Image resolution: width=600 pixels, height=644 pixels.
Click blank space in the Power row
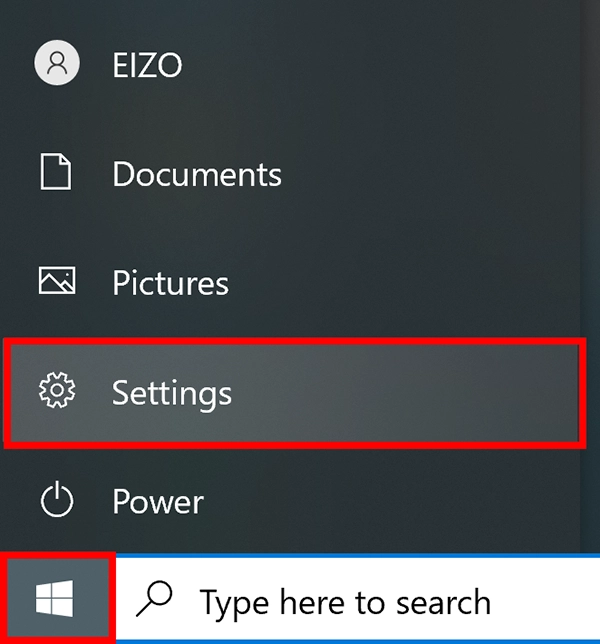390,501
